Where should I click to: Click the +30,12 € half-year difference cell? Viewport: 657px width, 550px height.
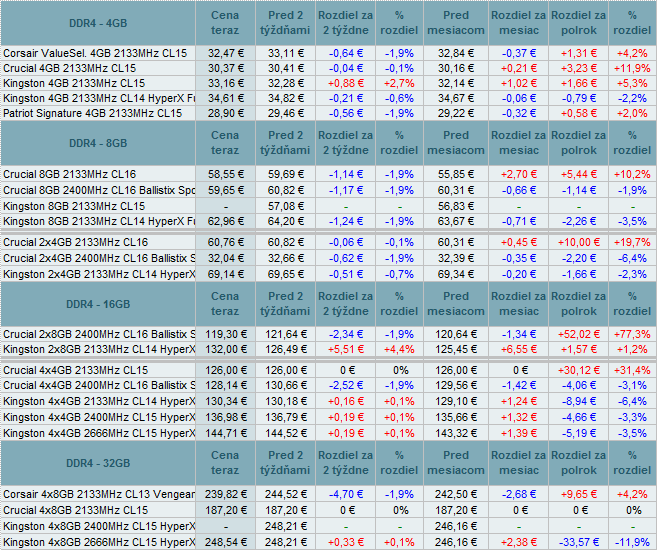pos(579,370)
